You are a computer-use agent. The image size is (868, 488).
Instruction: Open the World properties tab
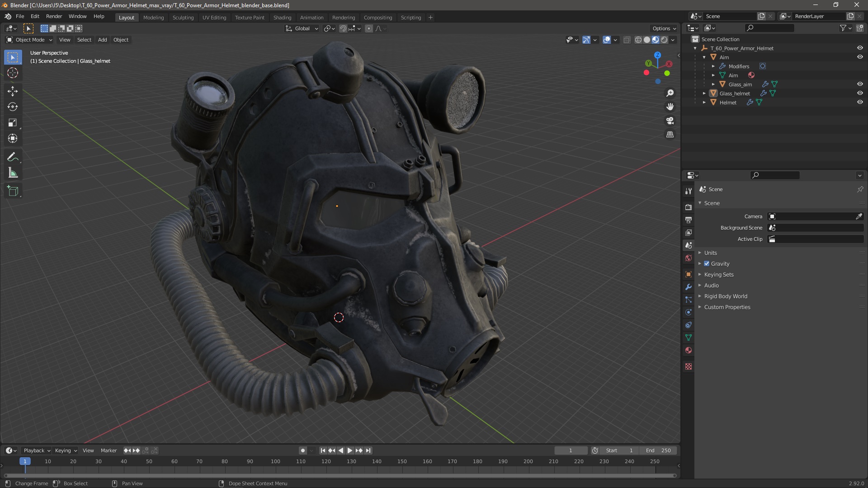[x=688, y=258]
